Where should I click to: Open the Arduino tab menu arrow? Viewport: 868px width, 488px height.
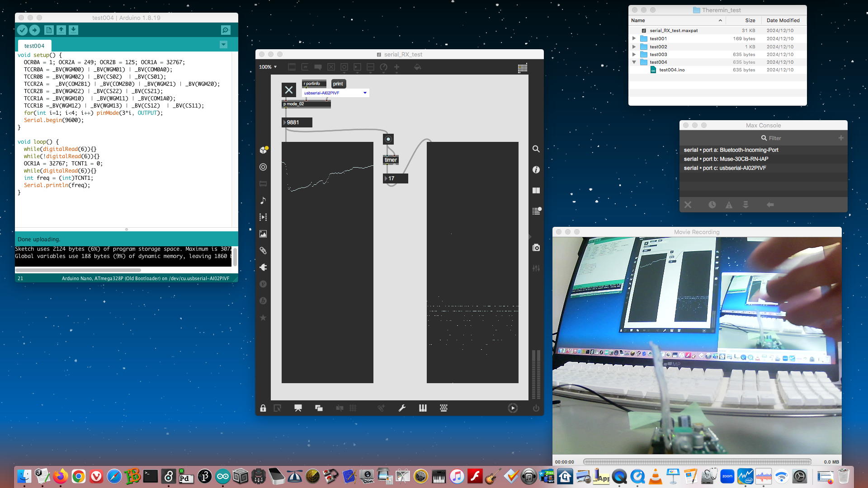point(223,45)
